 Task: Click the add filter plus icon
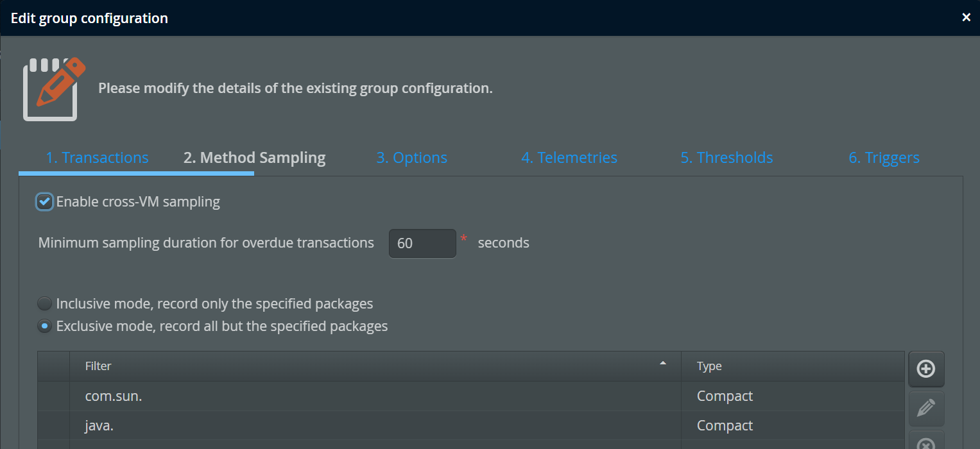point(925,369)
